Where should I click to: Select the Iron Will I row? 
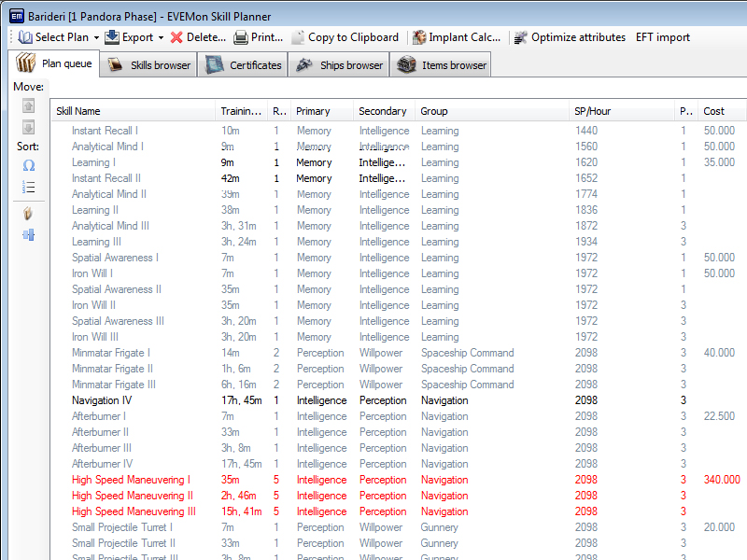[399, 273]
